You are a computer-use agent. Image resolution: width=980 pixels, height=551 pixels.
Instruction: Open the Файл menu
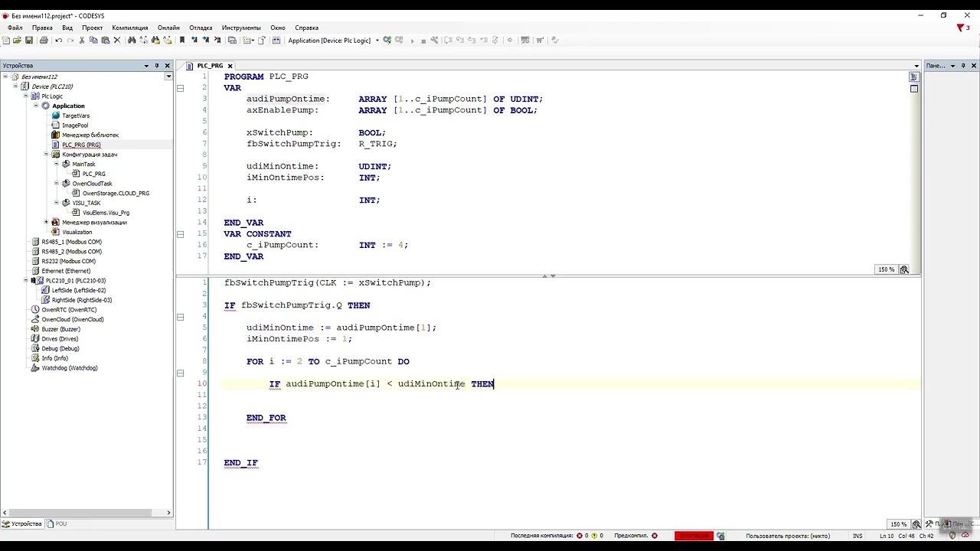tap(15, 28)
